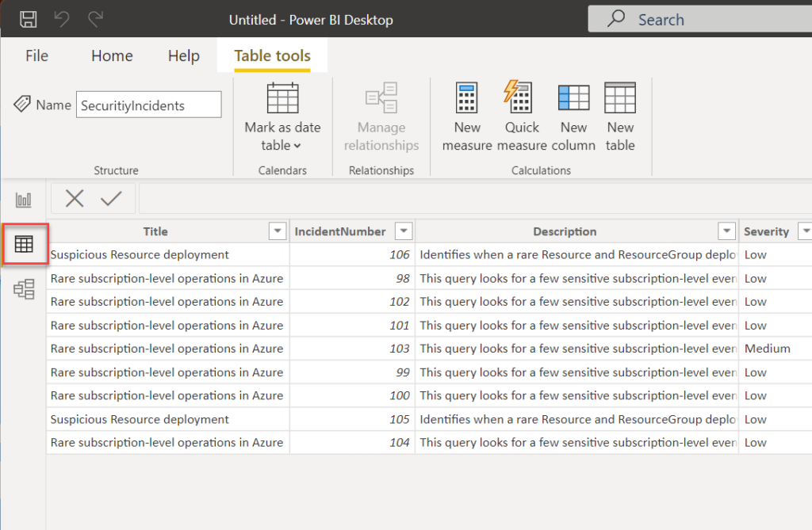Create a New measure
Screen dimensions: 812x530
[466, 117]
